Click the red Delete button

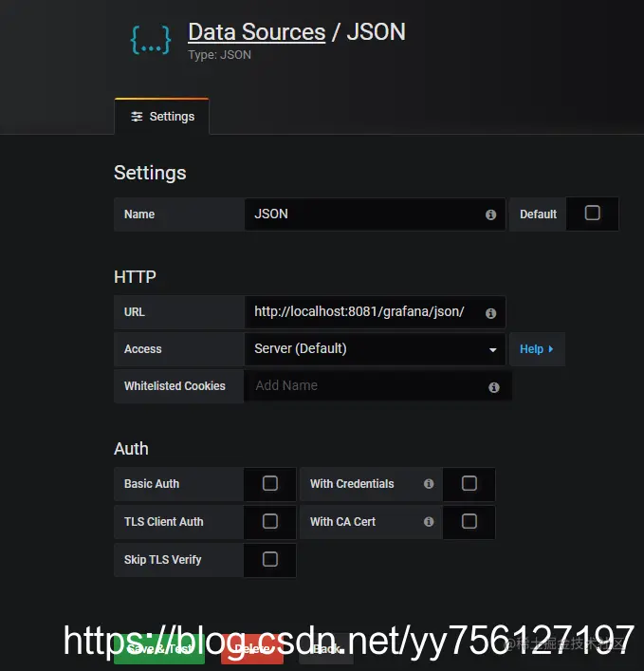(252, 649)
